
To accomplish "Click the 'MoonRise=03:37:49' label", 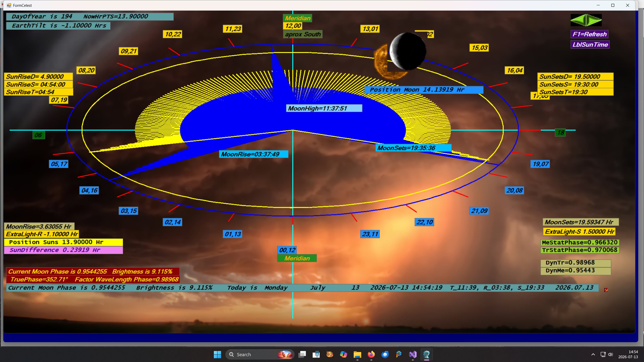I will tap(254, 154).
